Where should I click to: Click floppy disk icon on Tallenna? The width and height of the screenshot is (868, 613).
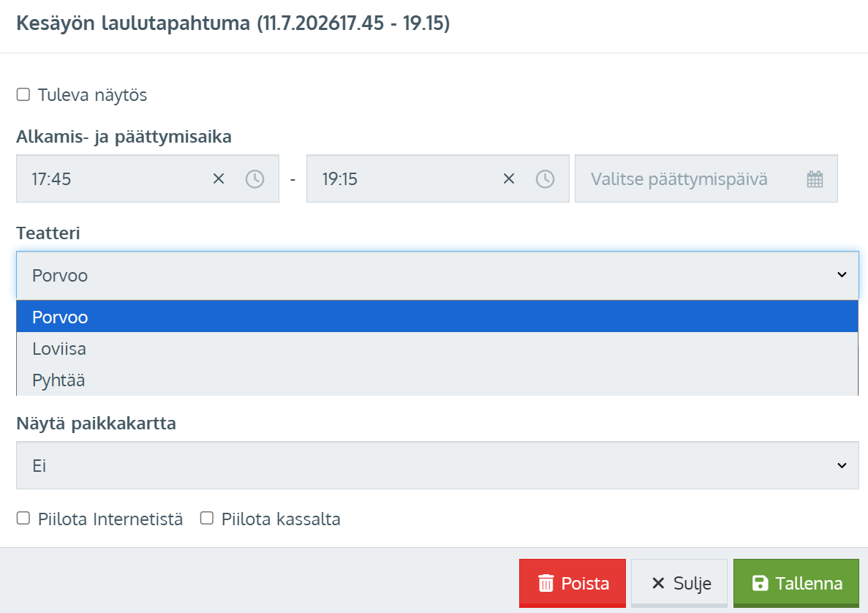pos(760,583)
